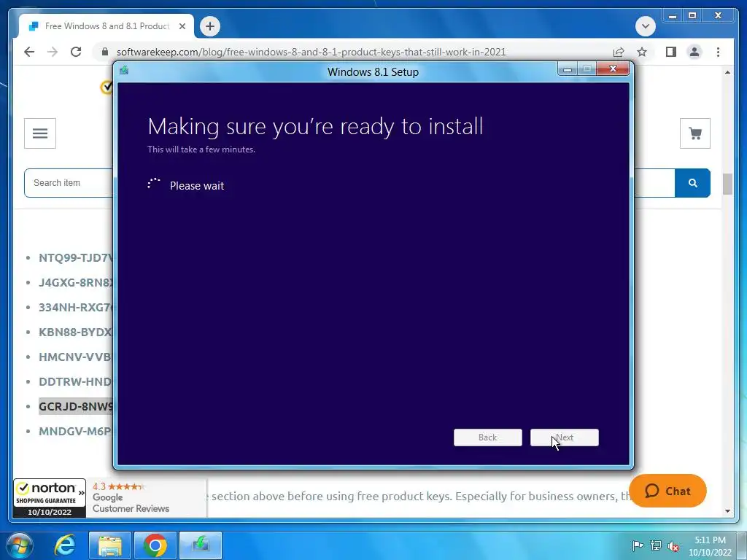Select product key starting MNDGV-M6P
The height and width of the screenshot is (560, 747).
pos(76,431)
